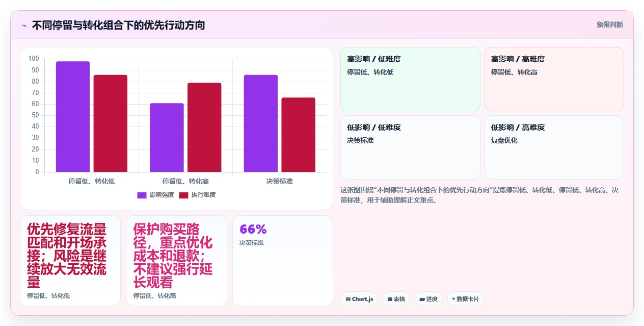Click purple bar for 停留低、转化高
The width and height of the screenshot is (644, 326).
pos(167,138)
